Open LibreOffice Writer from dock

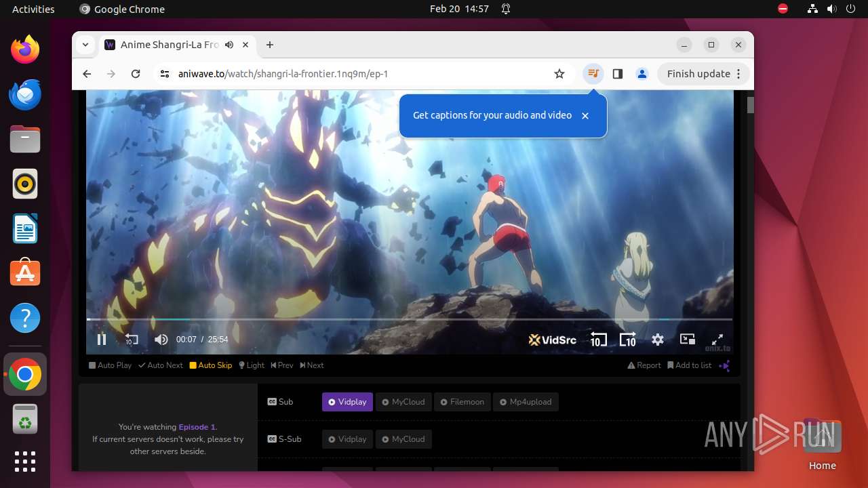pos(25,228)
